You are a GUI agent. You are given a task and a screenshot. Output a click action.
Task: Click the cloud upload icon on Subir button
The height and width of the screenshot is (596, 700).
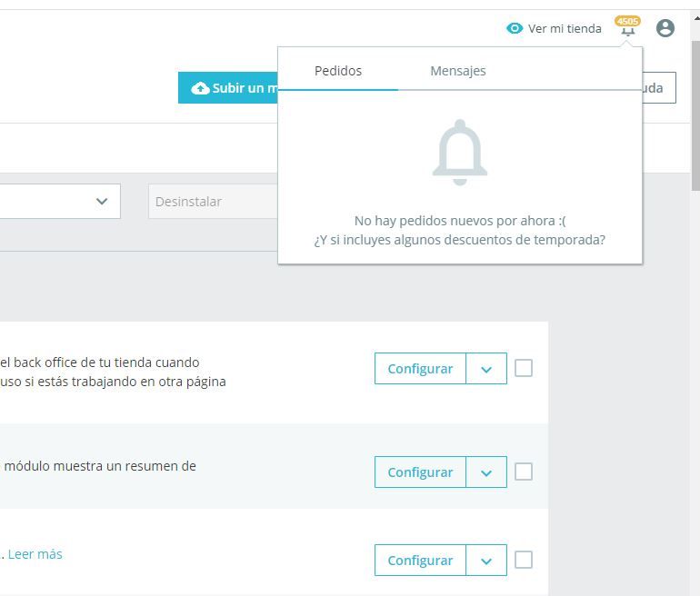point(200,88)
